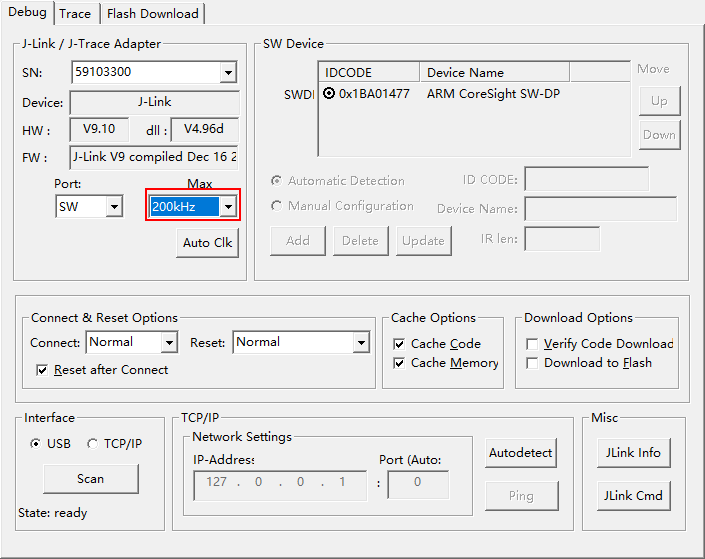Expand the Max clock 200kHz dropdown

tap(229, 207)
